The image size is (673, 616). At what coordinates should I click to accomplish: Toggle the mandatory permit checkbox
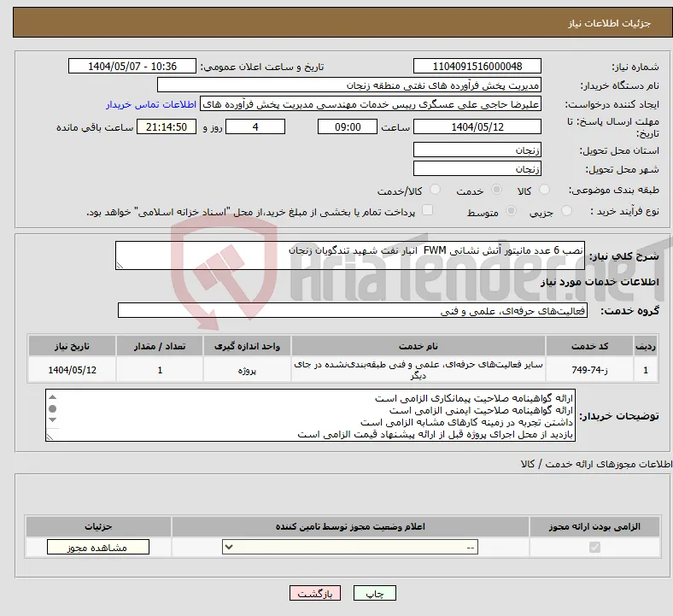click(594, 548)
